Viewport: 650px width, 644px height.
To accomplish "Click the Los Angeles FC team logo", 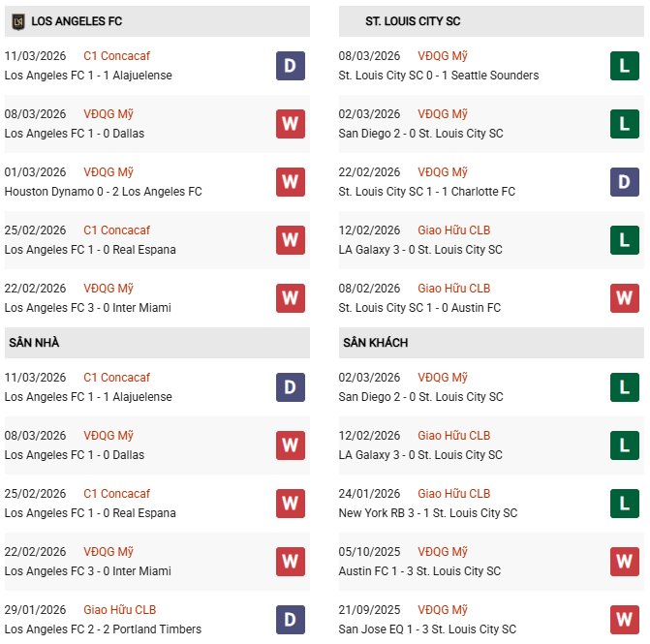I will pos(17,20).
